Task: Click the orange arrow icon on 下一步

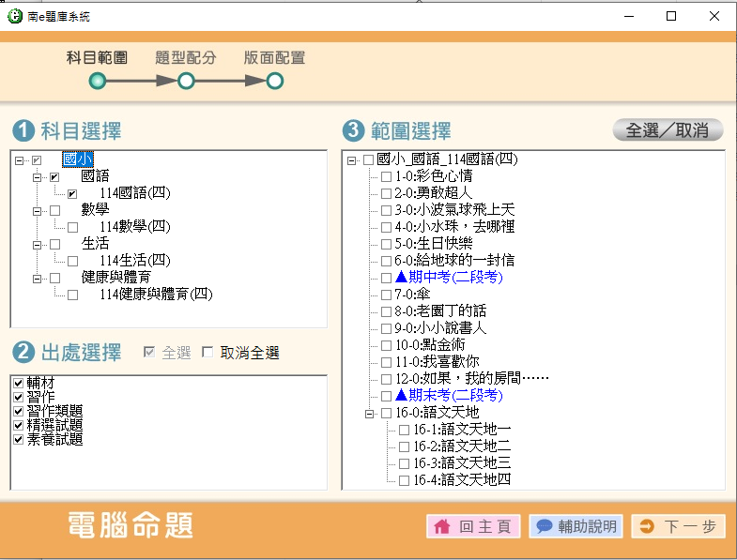Action: pos(646,526)
